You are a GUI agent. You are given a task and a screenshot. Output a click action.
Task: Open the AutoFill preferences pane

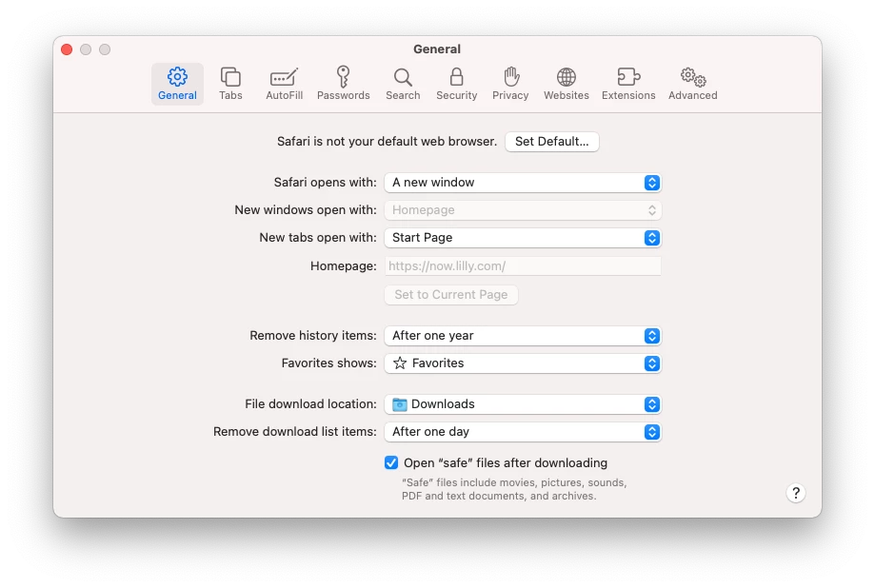point(284,84)
